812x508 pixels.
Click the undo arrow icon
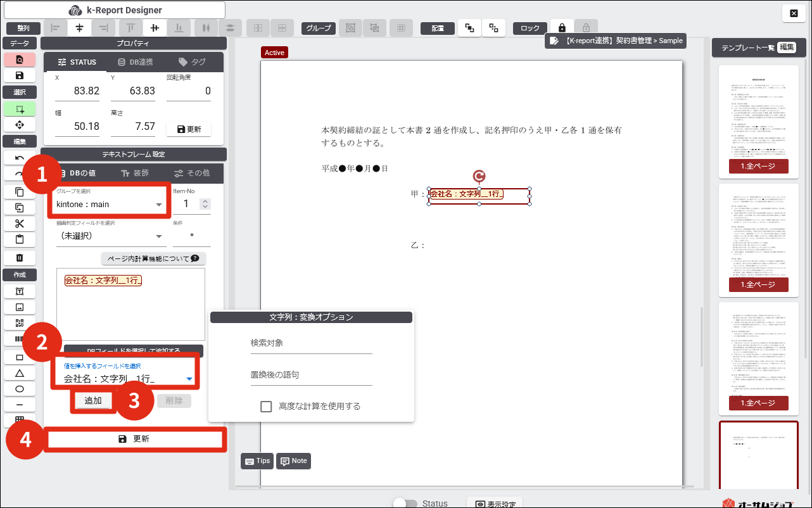tap(20, 158)
